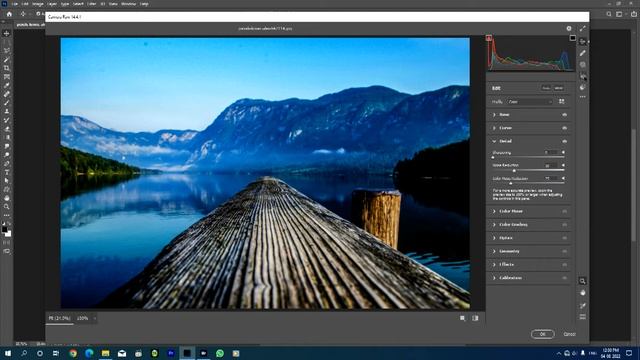Select the Brush tool

coord(7,102)
